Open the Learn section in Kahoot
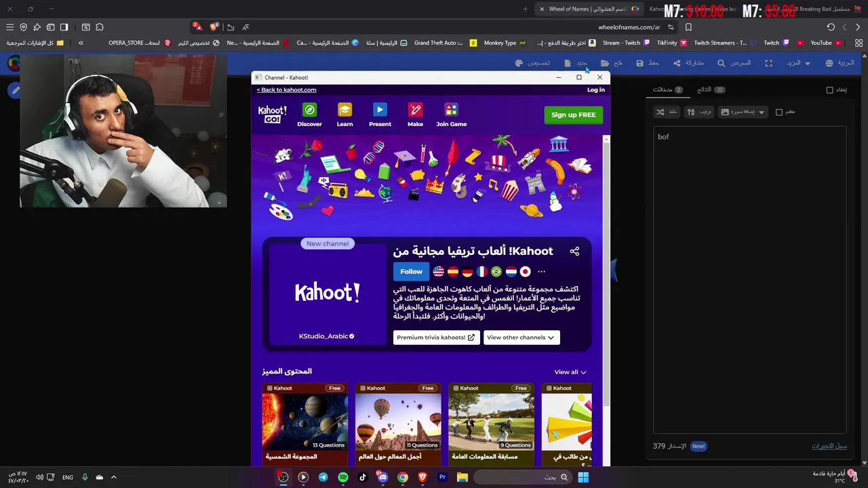Image resolution: width=868 pixels, height=488 pixels. pos(344,115)
